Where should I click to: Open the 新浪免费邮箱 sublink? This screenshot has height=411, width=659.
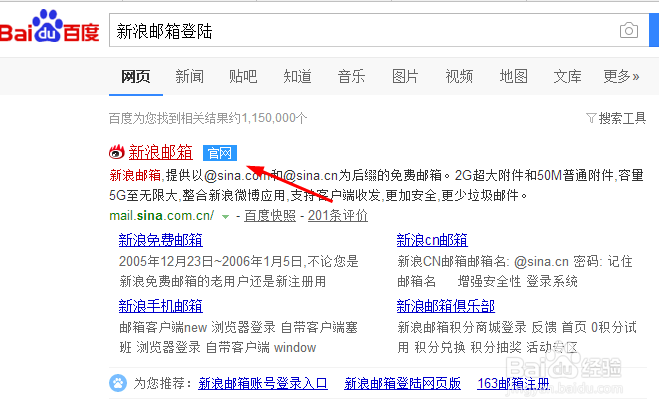161,240
